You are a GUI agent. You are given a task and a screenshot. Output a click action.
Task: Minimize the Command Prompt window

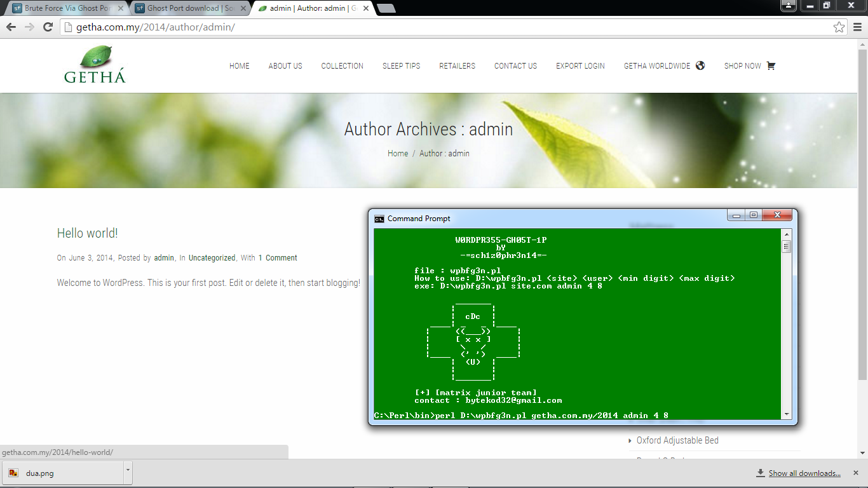click(x=736, y=216)
